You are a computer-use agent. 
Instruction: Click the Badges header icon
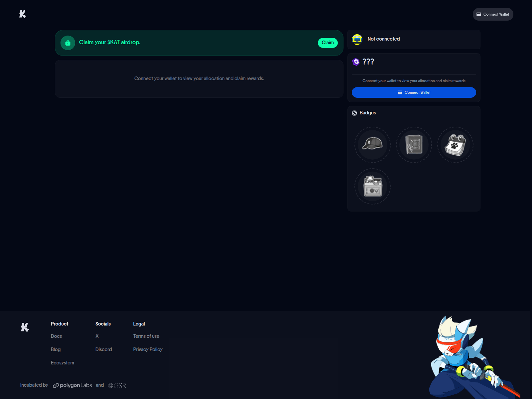(x=354, y=113)
